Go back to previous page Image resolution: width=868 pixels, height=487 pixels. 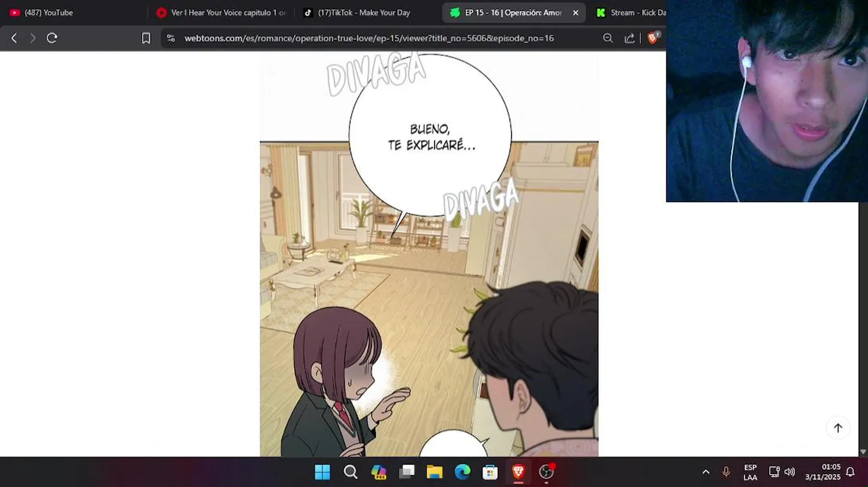click(x=14, y=38)
